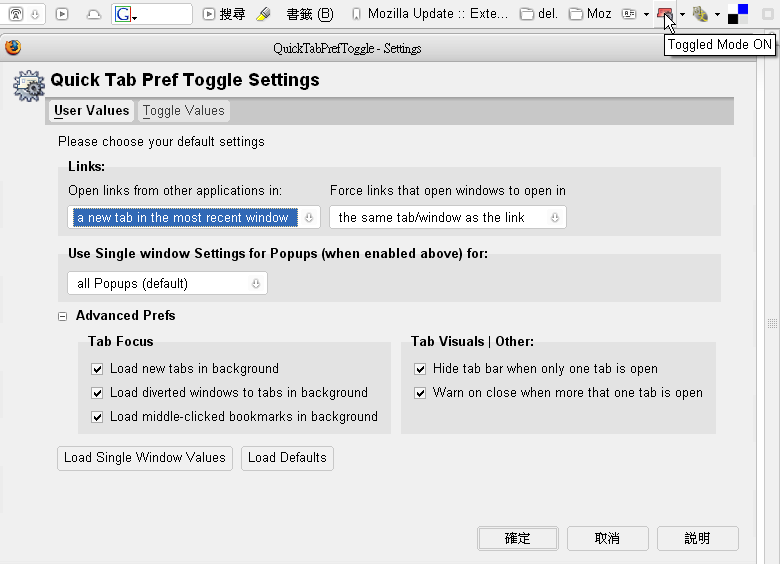Open the 書籤 (B) bookmarks menu
Screen dimensions: 780x564
tap(309, 14)
